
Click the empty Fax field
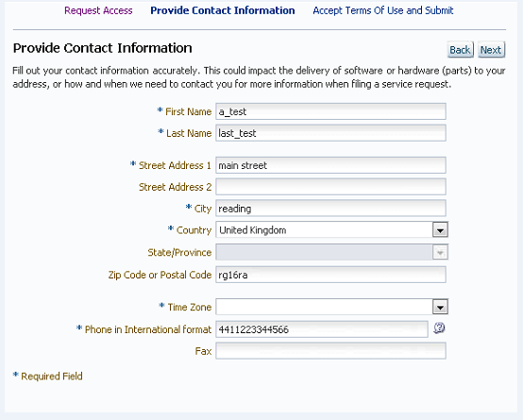coord(330,351)
